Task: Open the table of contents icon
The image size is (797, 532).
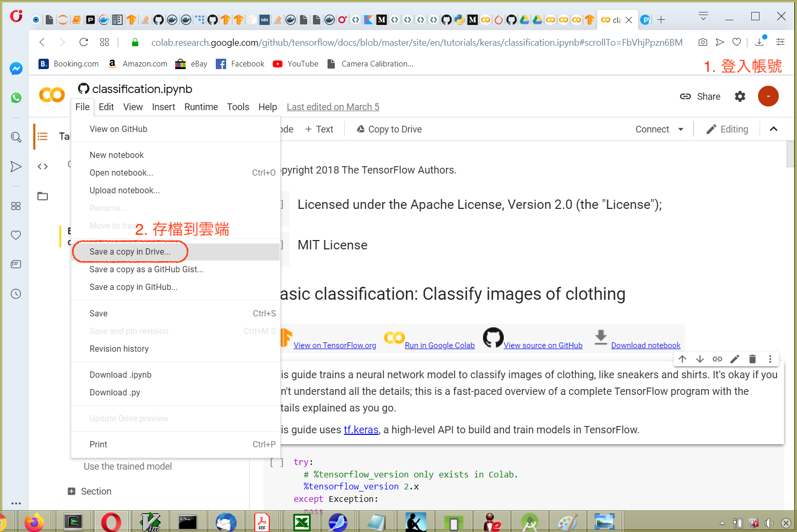Action: (43, 136)
